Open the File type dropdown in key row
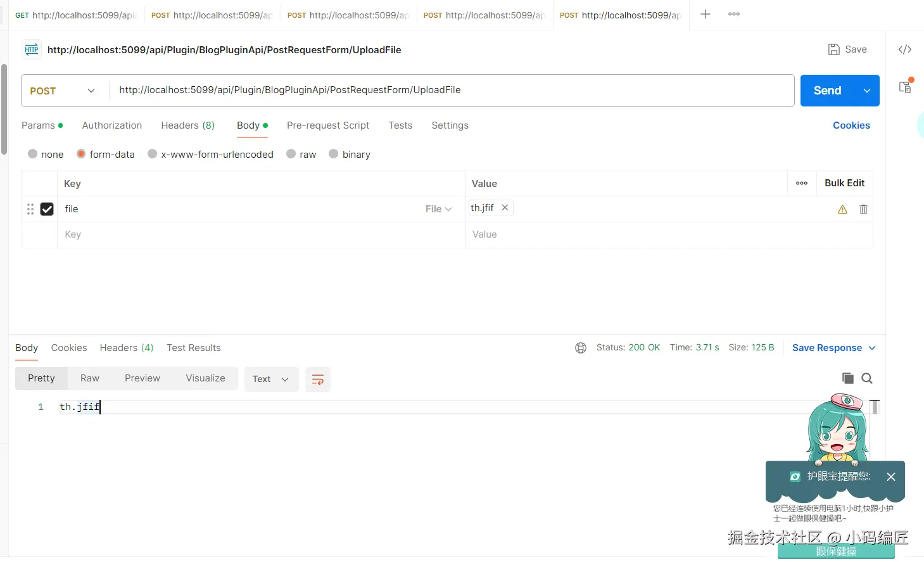This screenshot has height=562, width=924. click(438, 209)
